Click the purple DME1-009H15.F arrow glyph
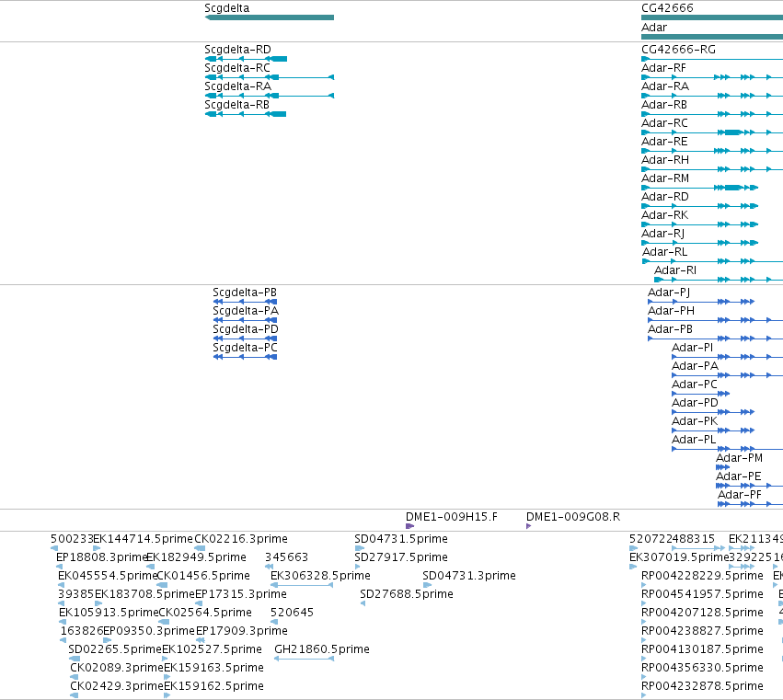Viewport: 783px width, 700px height. tap(410, 526)
